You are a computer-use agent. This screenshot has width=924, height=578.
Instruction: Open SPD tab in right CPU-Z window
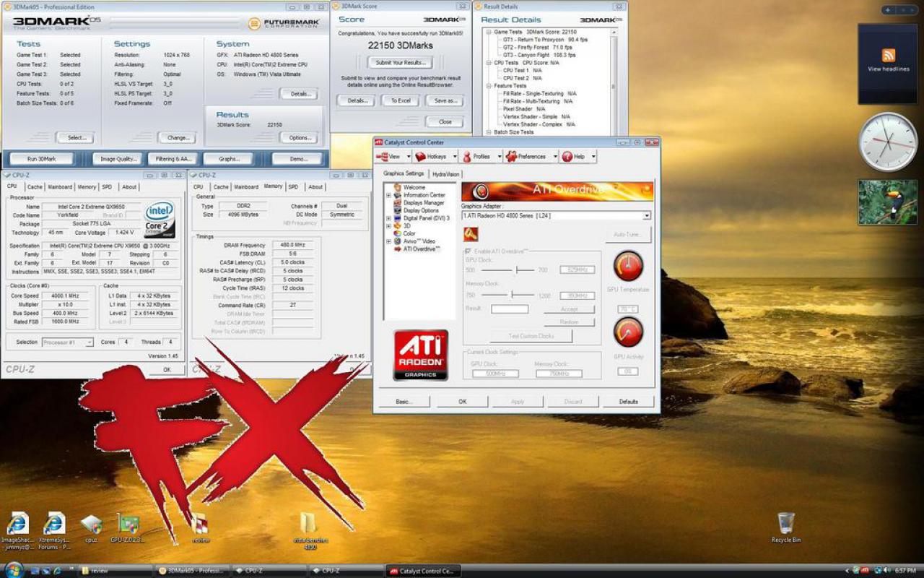click(293, 187)
